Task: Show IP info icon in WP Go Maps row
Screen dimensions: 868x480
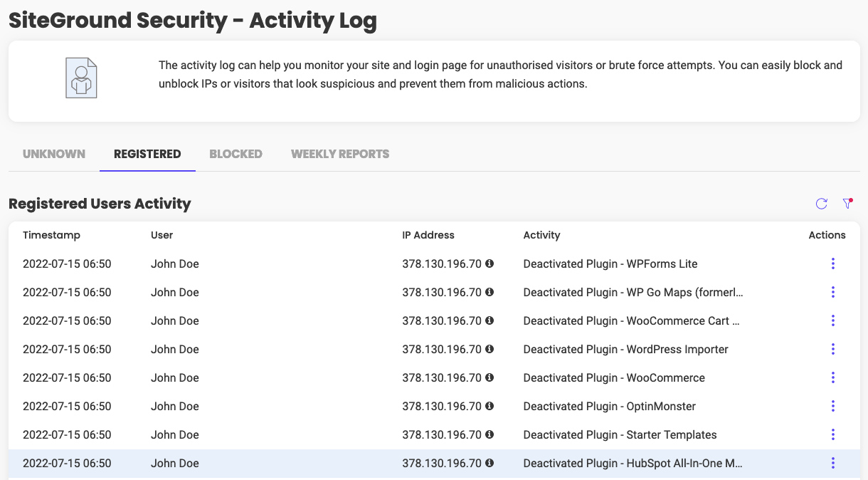Action: tap(489, 292)
